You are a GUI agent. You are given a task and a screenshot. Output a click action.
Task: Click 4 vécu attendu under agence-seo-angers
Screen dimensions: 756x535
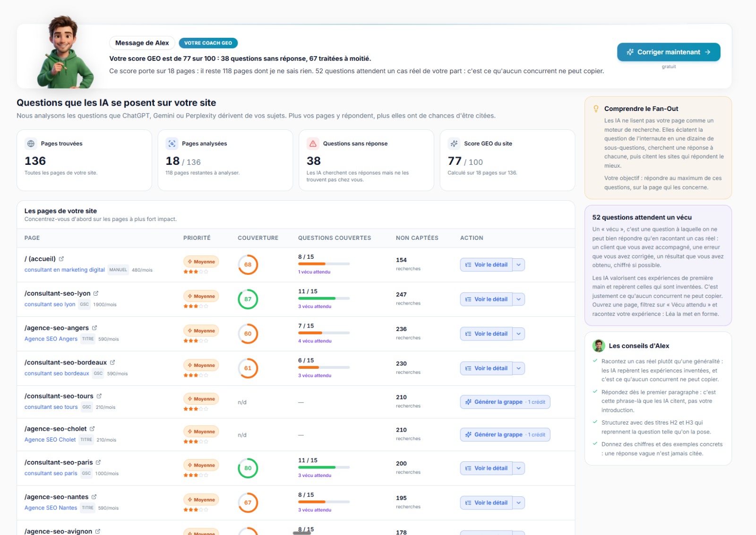pyautogui.click(x=315, y=341)
